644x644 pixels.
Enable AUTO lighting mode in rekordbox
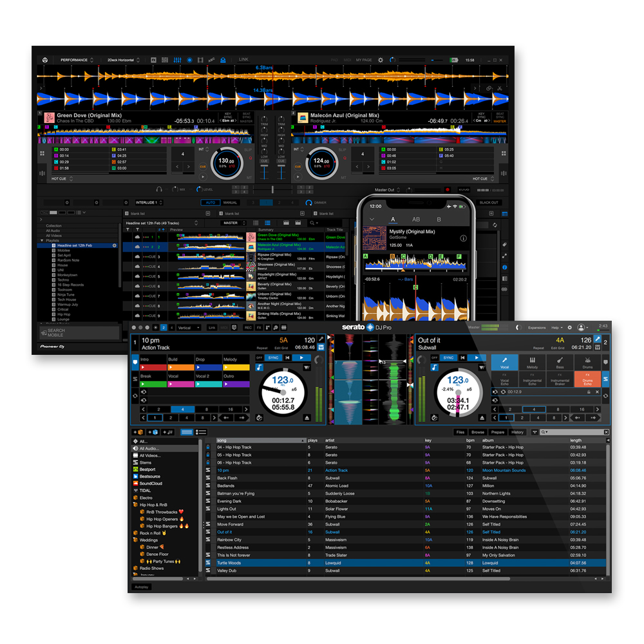click(211, 202)
